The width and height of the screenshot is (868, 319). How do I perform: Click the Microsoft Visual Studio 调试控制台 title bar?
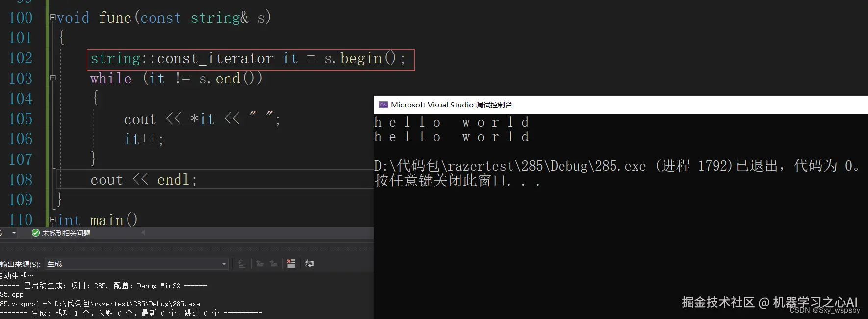tap(621, 105)
